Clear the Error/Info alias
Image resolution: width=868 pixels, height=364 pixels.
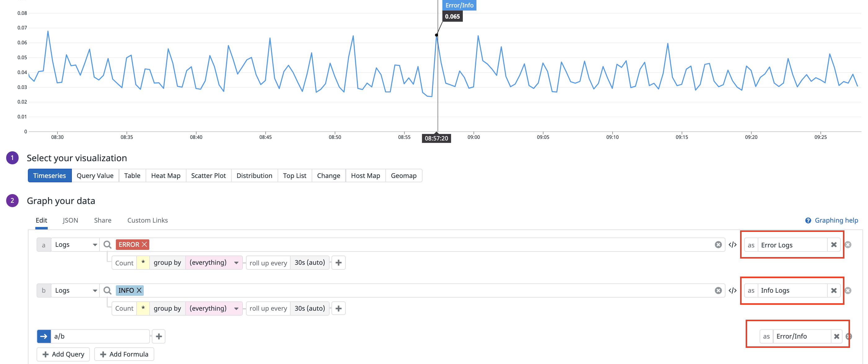pyautogui.click(x=836, y=336)
